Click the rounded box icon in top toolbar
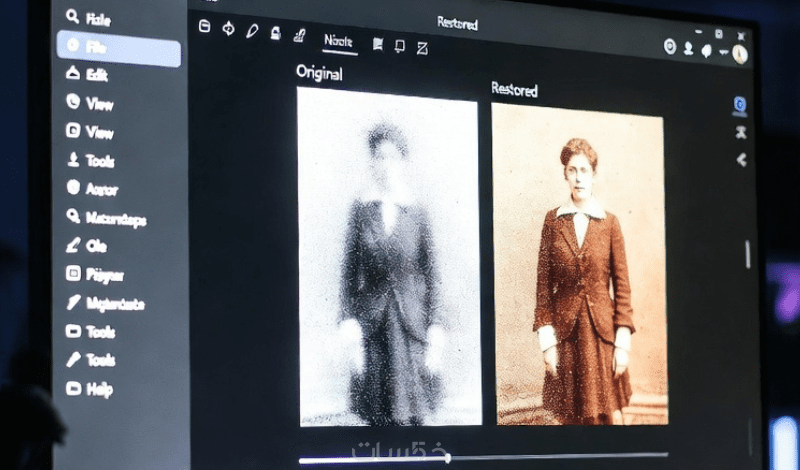This screenshot has width=800, height=470. (x=205, y=27)
